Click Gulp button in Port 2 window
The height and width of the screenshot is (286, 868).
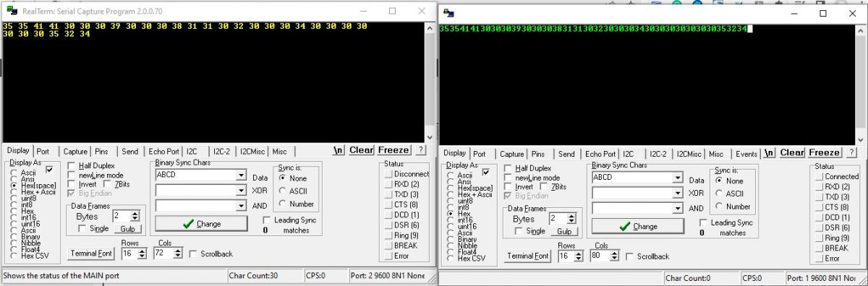pos(127,229)
